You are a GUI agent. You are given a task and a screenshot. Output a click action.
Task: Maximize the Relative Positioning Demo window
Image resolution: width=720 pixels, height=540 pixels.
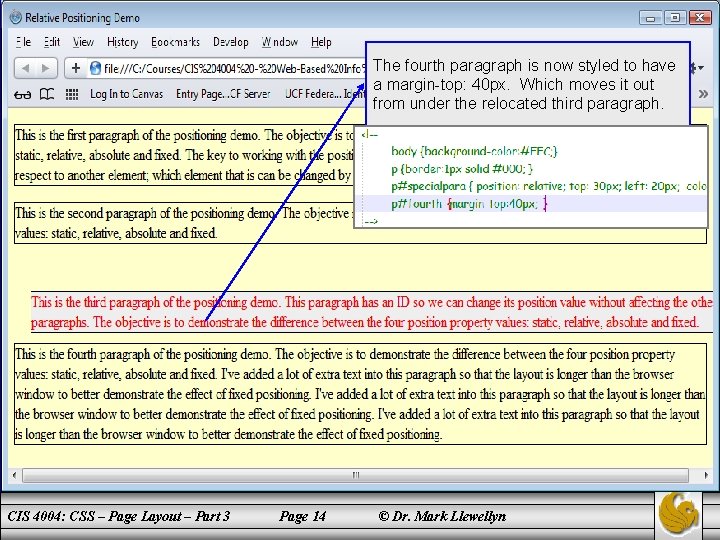675,18
